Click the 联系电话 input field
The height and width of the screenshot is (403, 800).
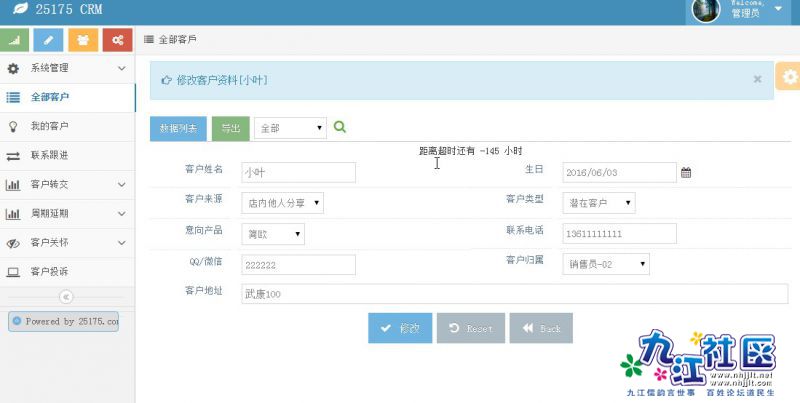(619, 233)
